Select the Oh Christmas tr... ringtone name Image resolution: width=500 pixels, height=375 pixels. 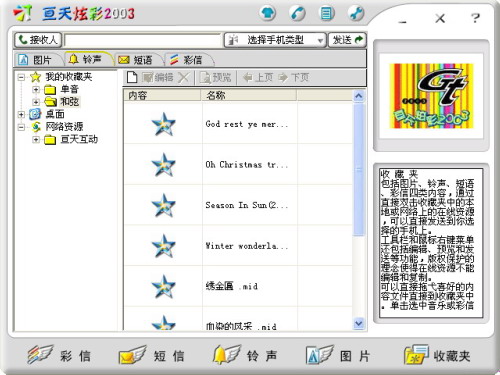(246, 165)
